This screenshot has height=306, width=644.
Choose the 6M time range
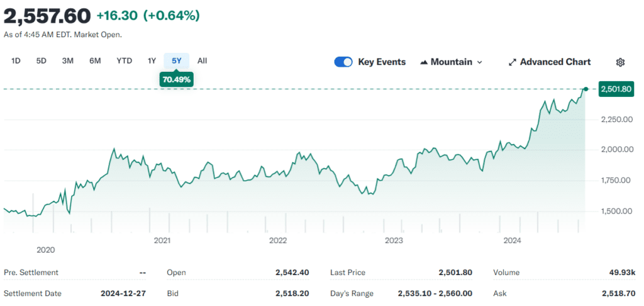[x=95, y=61]
